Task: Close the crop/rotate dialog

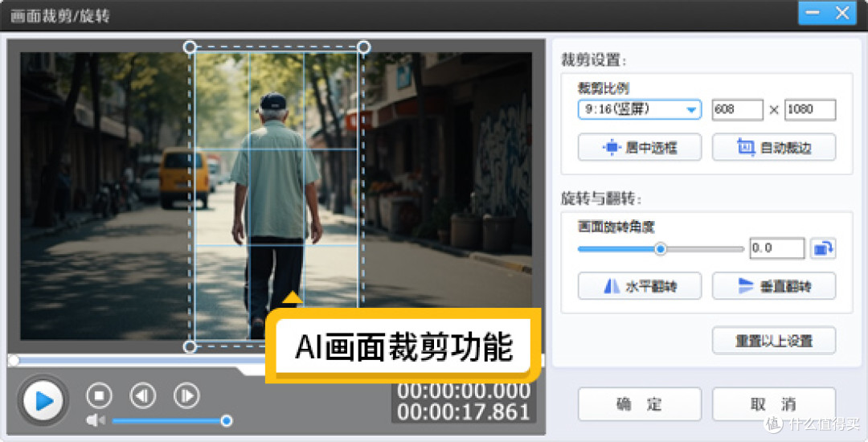Action: [x=842, y=13]
